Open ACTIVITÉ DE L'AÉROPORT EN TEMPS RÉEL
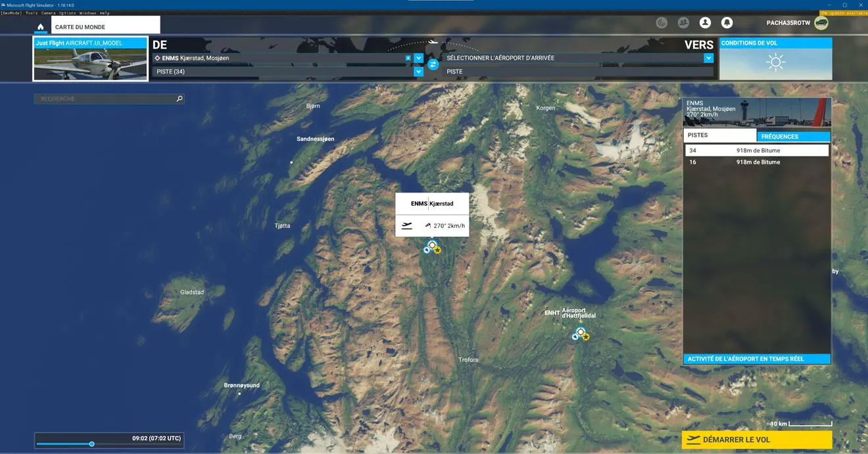Screen dimensions: 868x454 tap(757, 359)
